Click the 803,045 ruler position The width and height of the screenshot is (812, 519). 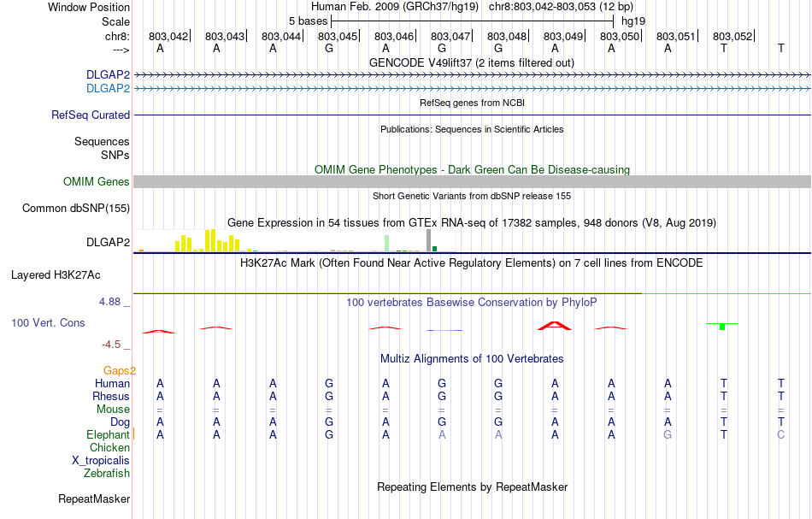(x=338, y=36)
